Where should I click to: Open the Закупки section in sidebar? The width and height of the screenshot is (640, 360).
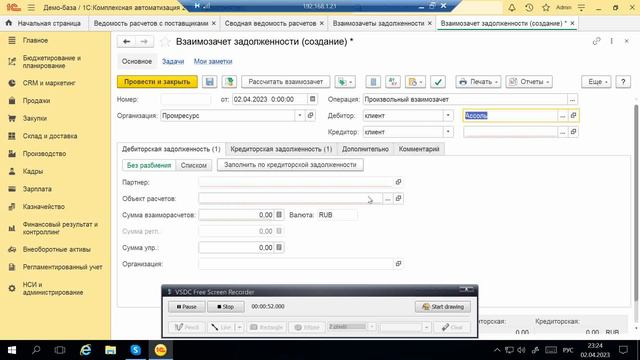click(x=34, y=118)
